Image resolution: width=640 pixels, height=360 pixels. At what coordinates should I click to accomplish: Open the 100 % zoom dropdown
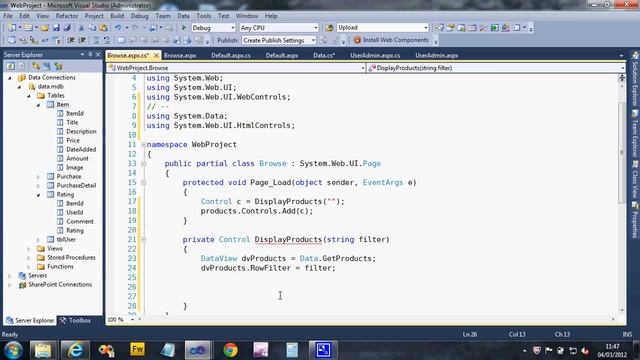click(x=132, y=320)
